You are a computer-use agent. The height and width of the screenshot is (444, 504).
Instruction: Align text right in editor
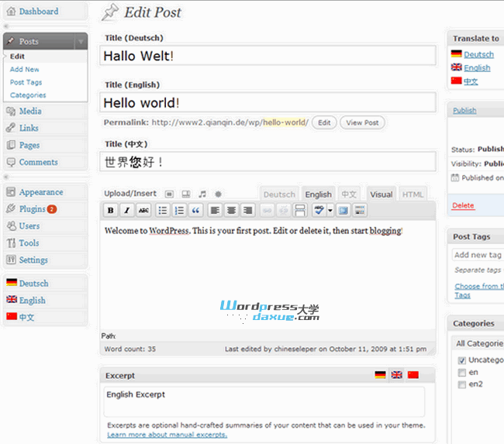click(247, 211)
